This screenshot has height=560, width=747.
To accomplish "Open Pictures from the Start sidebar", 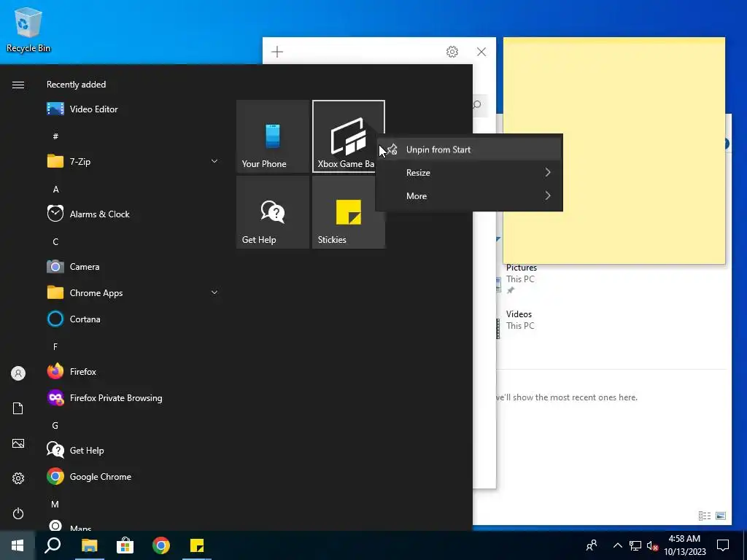I will (18, 443).
